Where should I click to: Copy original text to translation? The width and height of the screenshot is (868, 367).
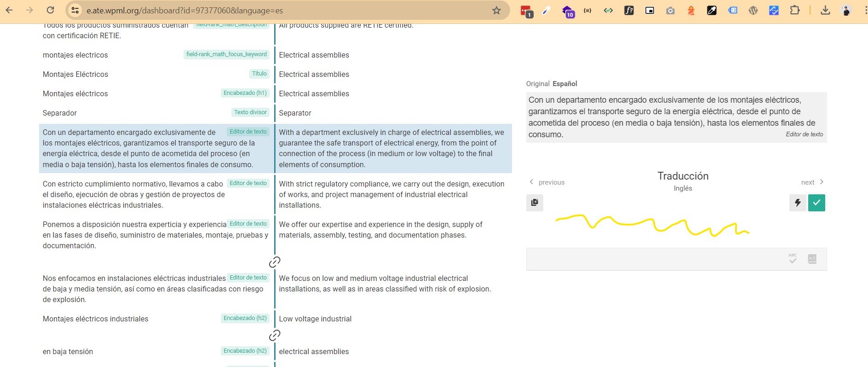(535, 203)
